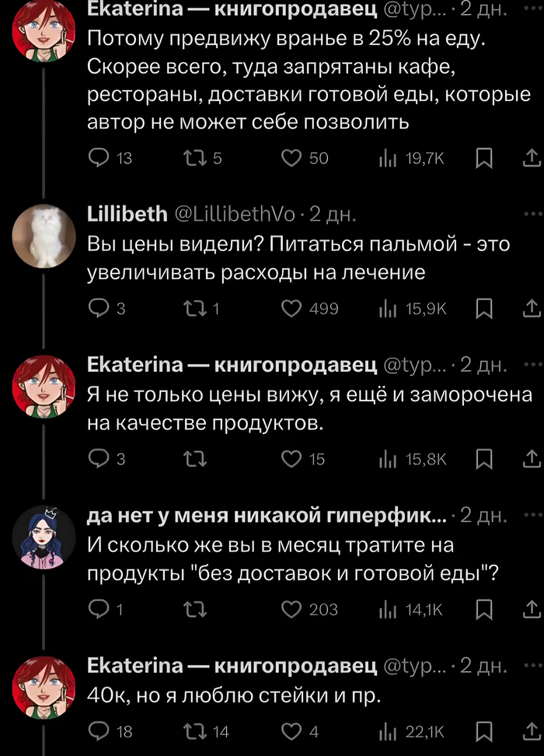Viewport: 544px width, 756px height.
Task: Retweet the '40к' steak tweet
Action: coord(207,731)
